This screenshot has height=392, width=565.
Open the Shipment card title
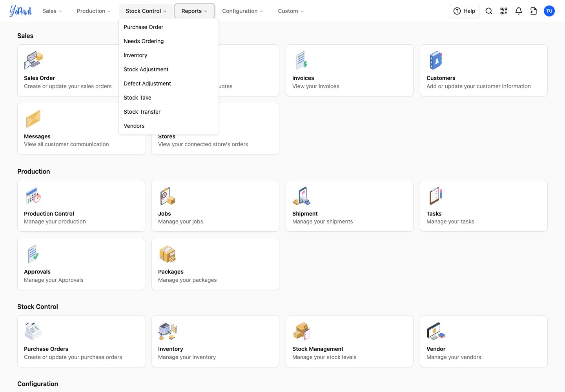(305, 214)
